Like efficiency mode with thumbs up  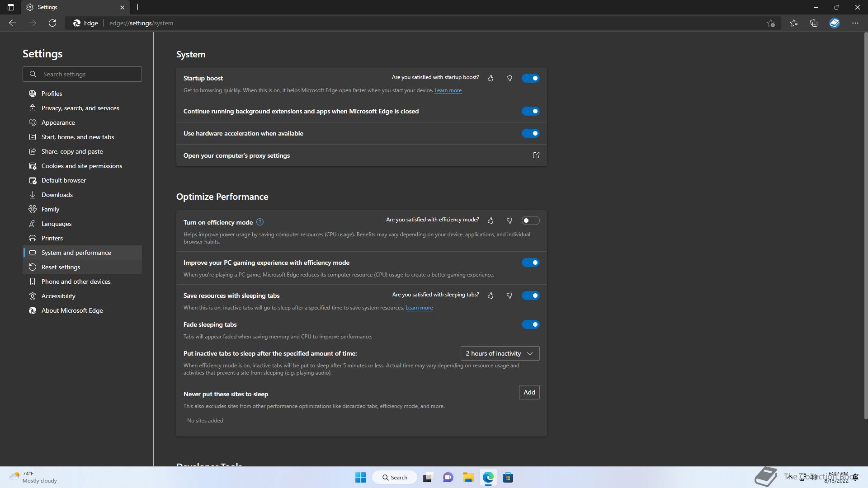point(491,221)
